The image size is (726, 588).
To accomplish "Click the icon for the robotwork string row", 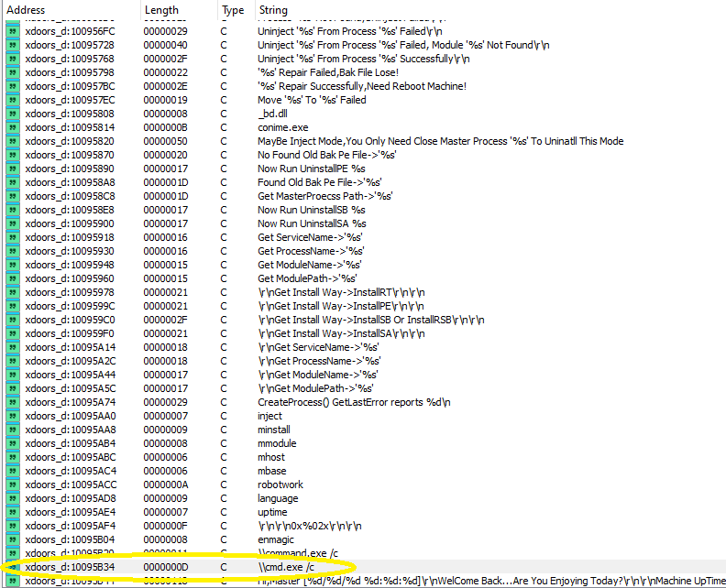I will [x=13, y=485].
